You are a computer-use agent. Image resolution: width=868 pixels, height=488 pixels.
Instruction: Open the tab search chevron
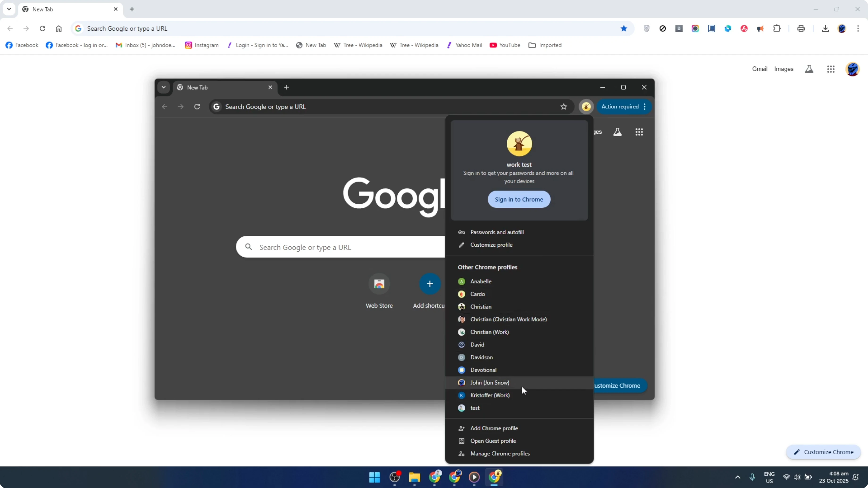click(9, 9)
